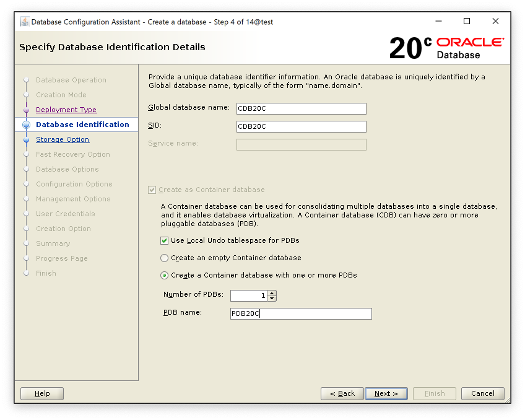Viewport: 525px width, 420px height.
Task: Click the Number of PDBs label
Action: click(x=193, y=294)
